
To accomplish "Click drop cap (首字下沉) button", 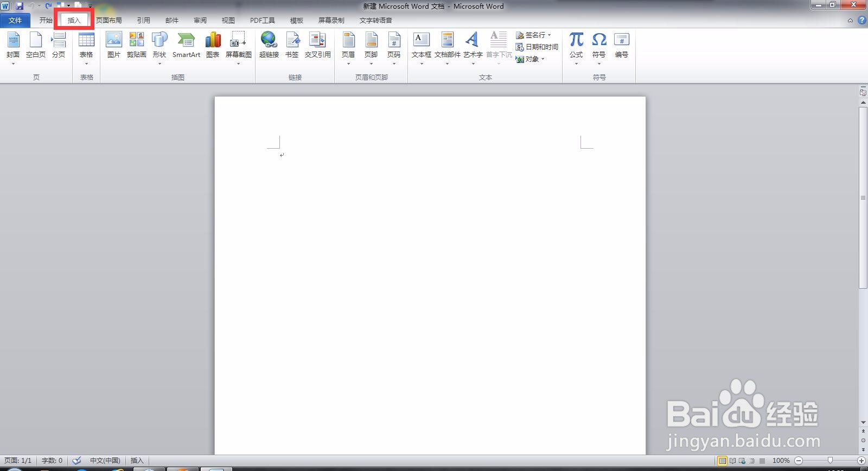I will pos(499,48).
